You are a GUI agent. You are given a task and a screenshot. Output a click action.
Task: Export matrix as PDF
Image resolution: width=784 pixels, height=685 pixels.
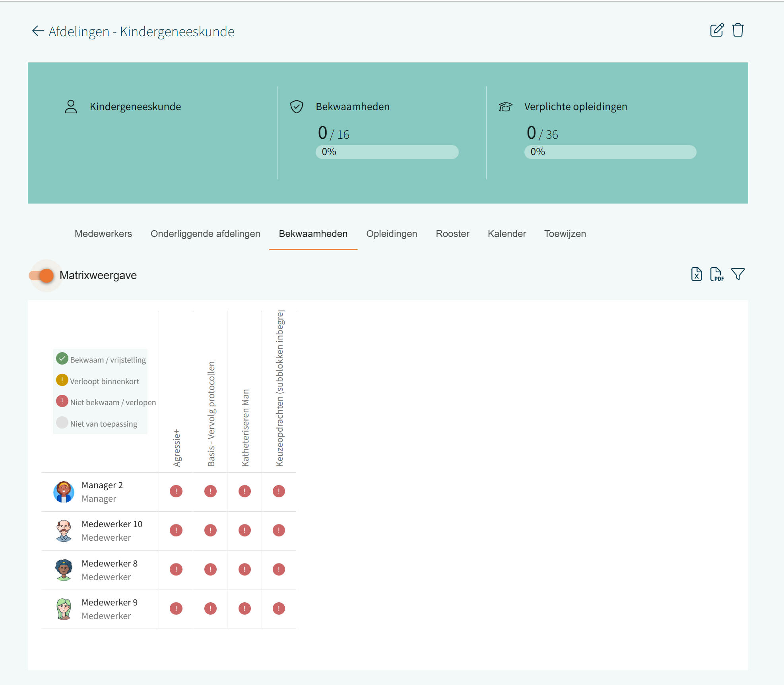716,274
